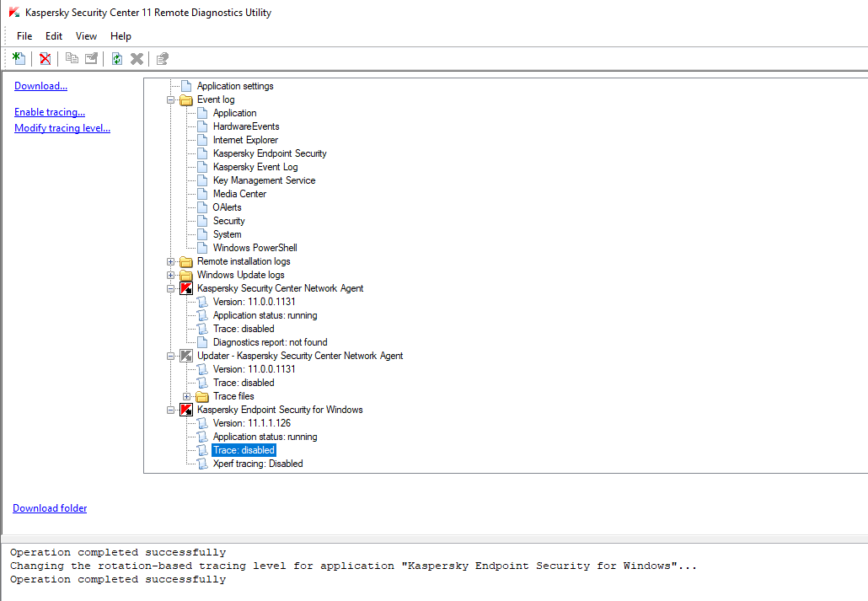This screenshot has width=868, height=601.
Task: Select the highlighted Endpoint Security 'Trace: disabled'
Action: (x=244, y=450)
